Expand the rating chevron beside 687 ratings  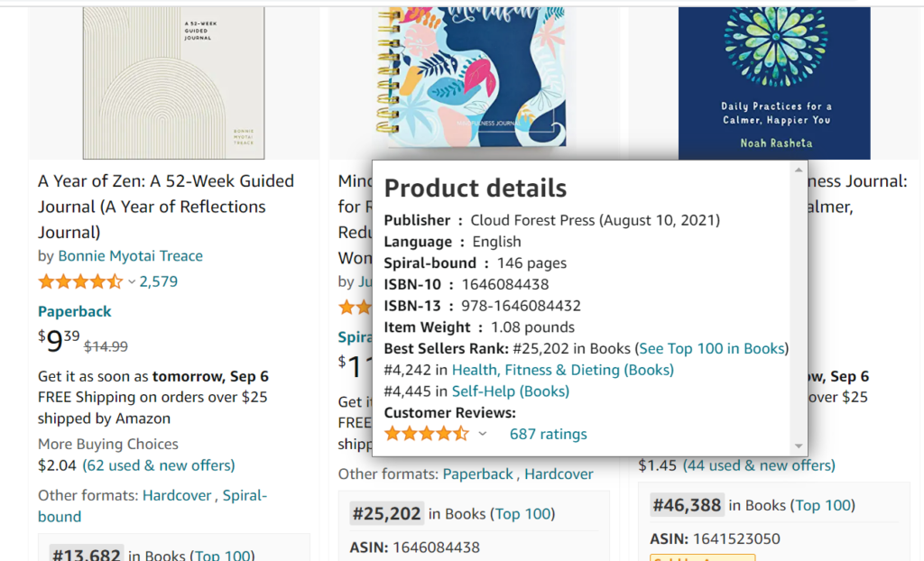point(483,435)
